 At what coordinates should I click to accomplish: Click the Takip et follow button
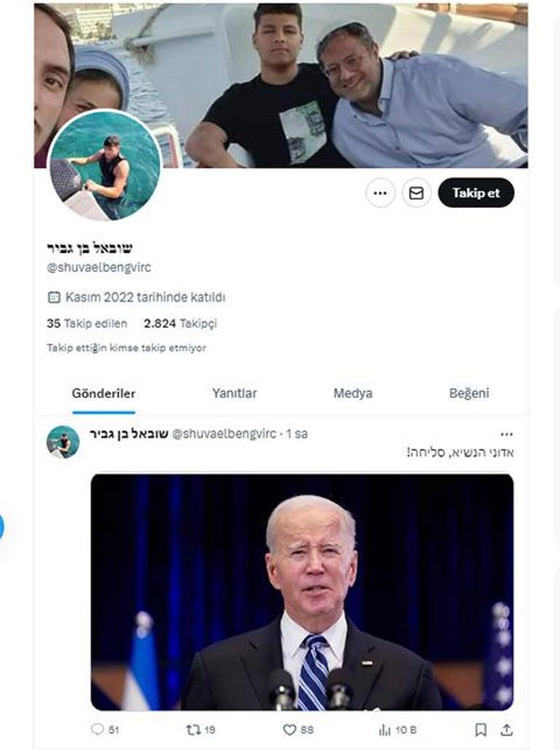[476, 193]
